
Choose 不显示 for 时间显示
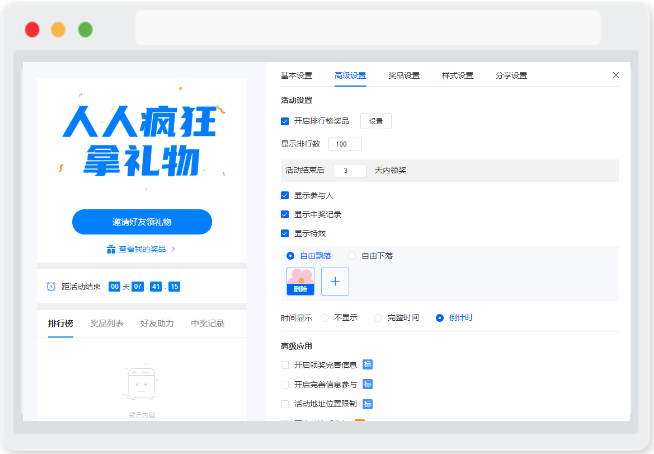pyautogui.click(x=324, y=318)
